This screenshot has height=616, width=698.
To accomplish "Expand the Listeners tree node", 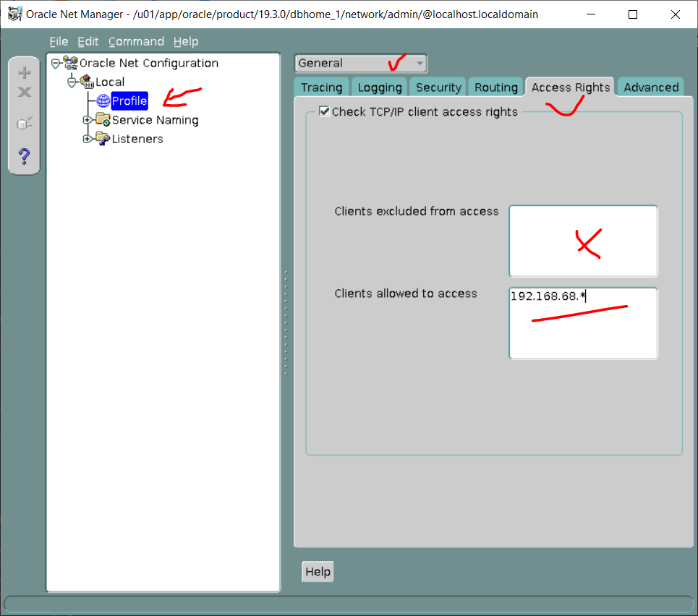I will (88, 139).
